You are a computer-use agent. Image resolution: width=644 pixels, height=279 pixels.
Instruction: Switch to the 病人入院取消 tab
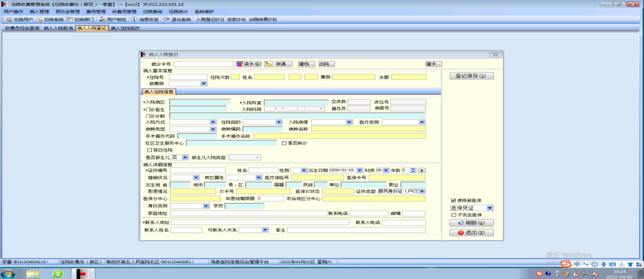58,29
